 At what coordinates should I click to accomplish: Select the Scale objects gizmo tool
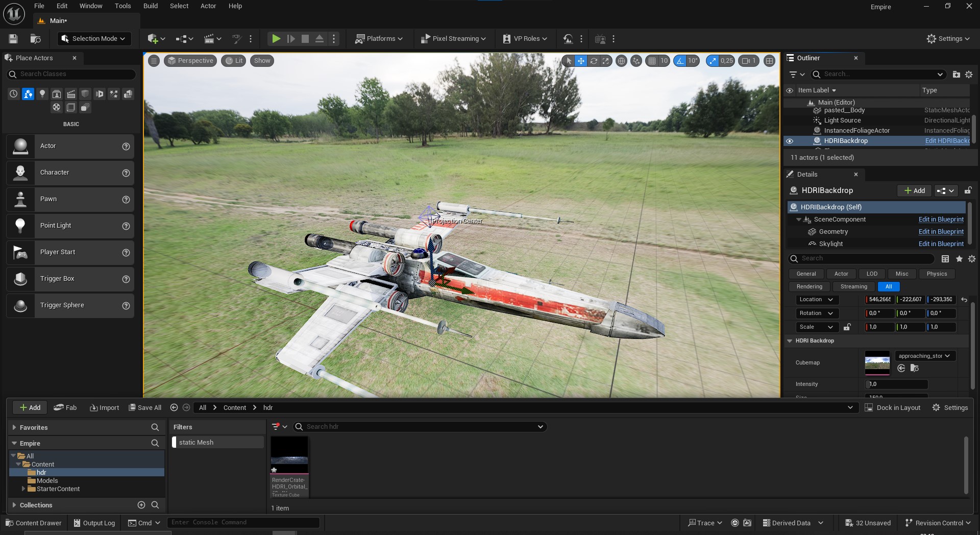pyautogui.click(x=605, y=61)
